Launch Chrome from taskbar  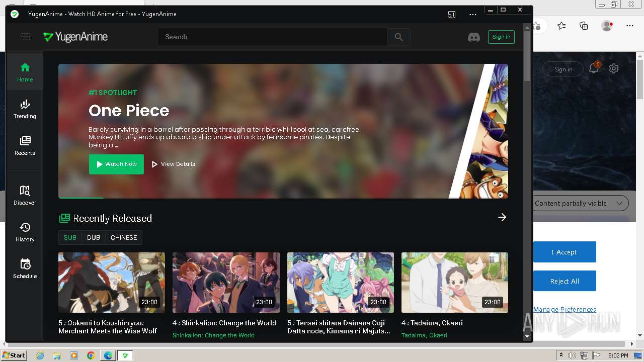click(x=91, y=355)
